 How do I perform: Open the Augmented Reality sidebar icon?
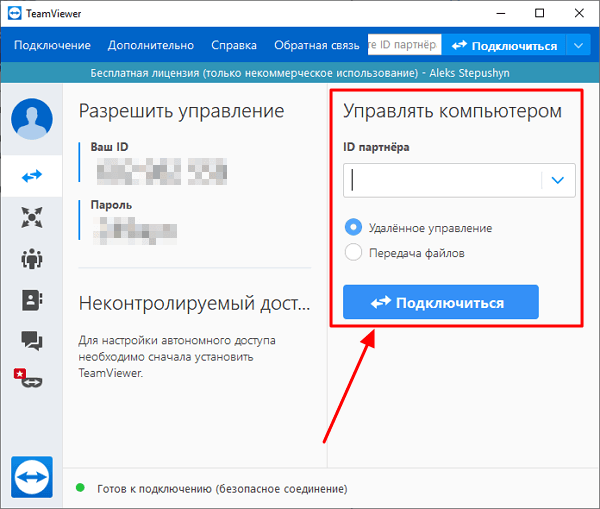point(28,378)
